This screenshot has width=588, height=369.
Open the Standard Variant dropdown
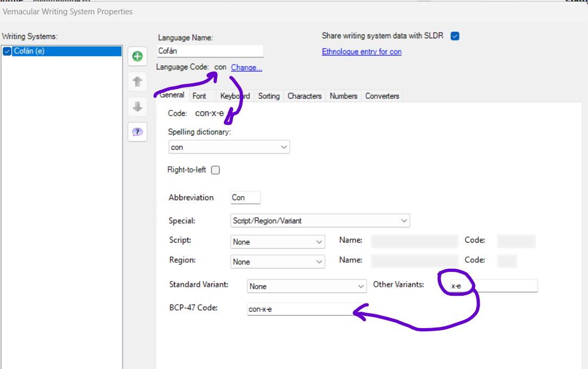(x=307, y=286)
